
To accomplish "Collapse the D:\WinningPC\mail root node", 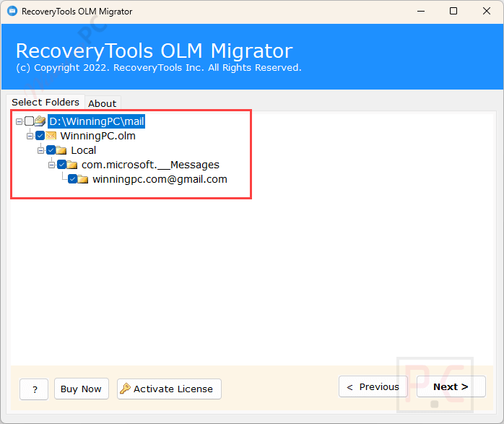I will coord(19,121).
